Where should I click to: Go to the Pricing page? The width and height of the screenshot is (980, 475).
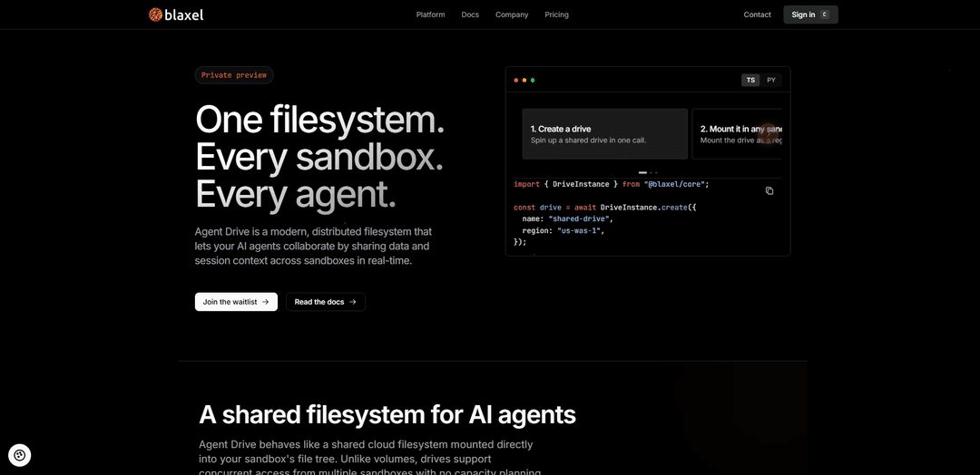pyautogui.click(x=556, y=15)
